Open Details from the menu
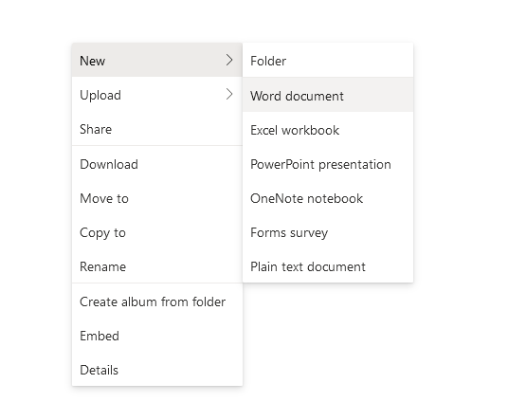The image size is (508, 420). 157,370
